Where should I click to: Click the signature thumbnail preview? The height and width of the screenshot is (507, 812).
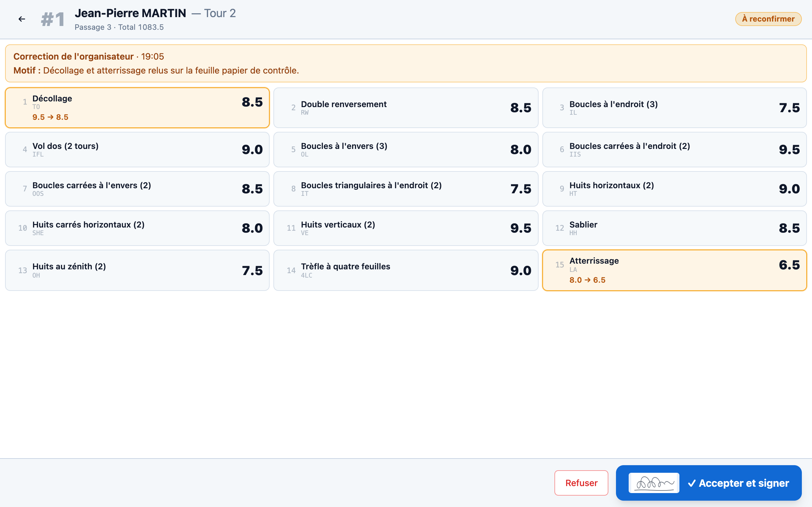coord(654,483)
